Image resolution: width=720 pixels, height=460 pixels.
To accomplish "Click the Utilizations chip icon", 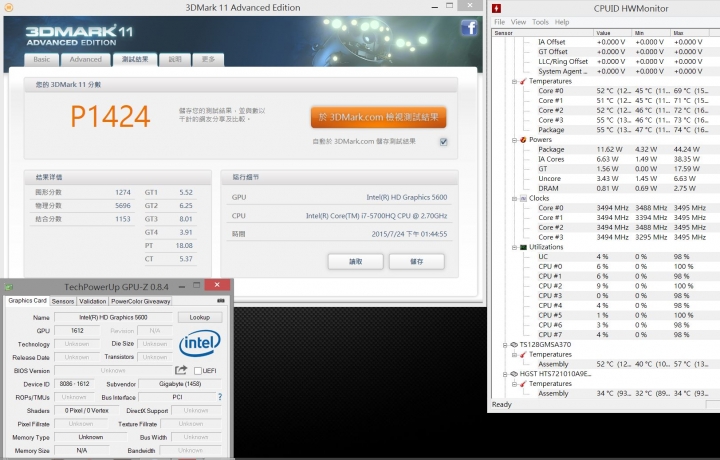I will pyautogui.click(x=523, y=247).
